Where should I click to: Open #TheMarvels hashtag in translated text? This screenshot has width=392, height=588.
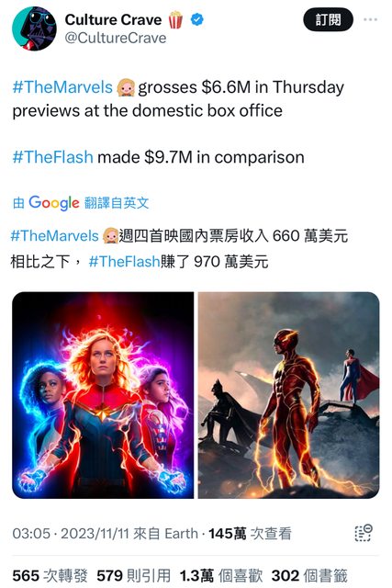tap(55, 236)
